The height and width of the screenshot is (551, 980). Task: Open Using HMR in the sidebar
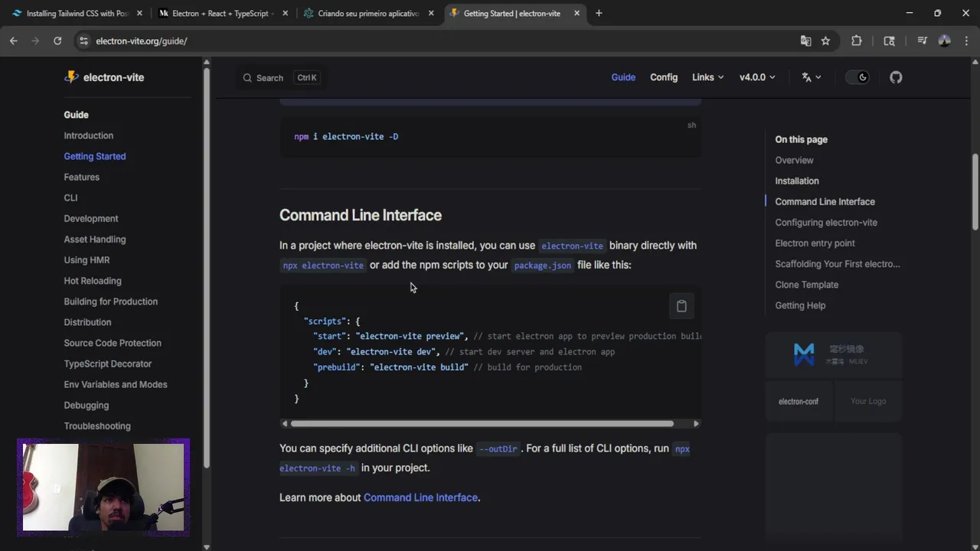(x=87, y=259)
